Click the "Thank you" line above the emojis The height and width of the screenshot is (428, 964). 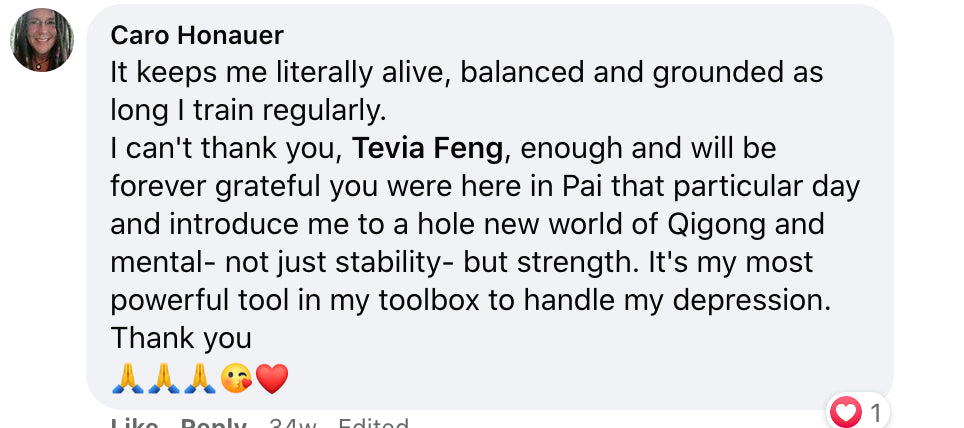(x=181, y=340)
